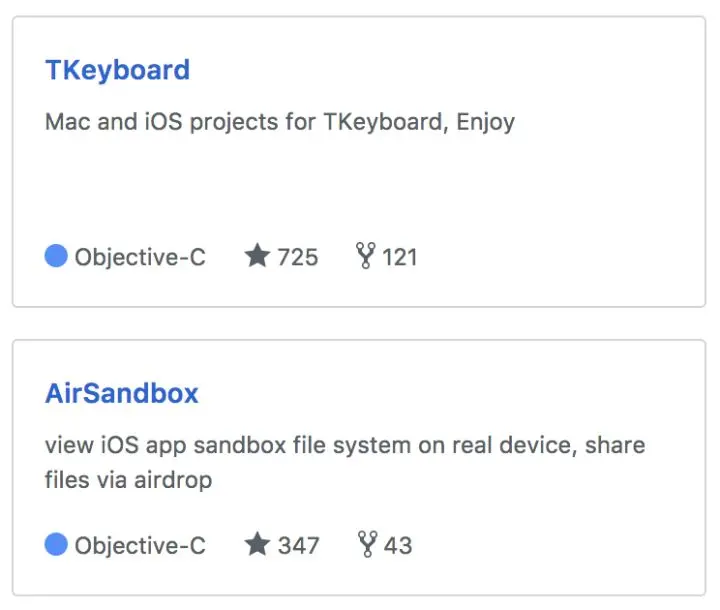The image size is (720, 610).
Task: View the 725 stargazers of TKeyboard
Action: coord(298,257)
